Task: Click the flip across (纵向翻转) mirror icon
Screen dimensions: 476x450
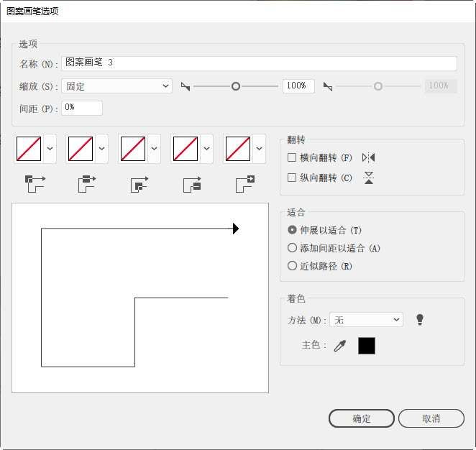Action: pyautogui.click(x=369, y=178)
